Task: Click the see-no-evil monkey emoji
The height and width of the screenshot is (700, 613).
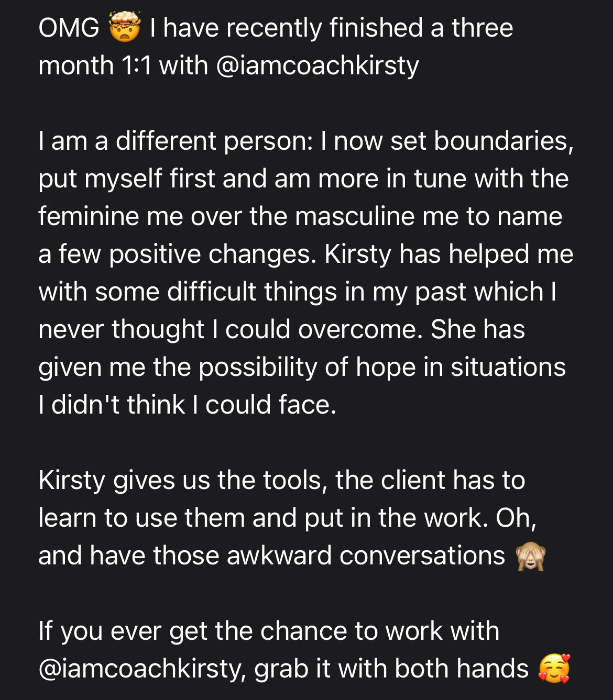Action: point(531,556)
